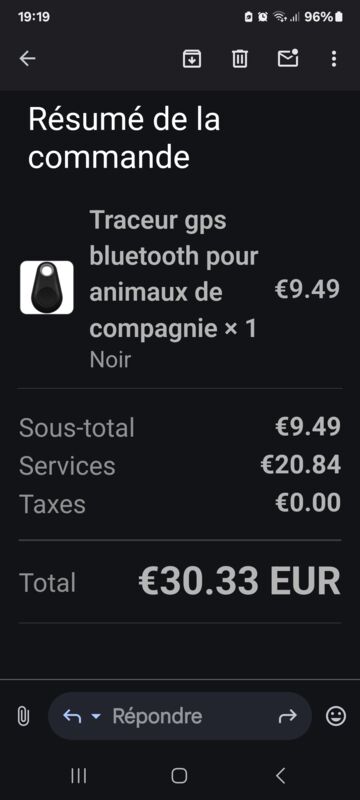Viewport: 360px width, 800px height.
Task: Expand the reply options dropdown arrow
Action: (95, 716)
